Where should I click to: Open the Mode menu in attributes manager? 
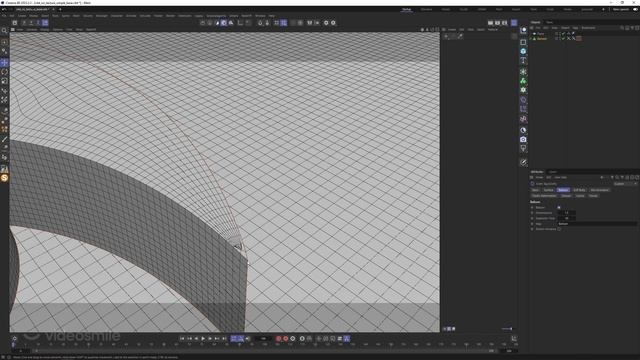click(539, 178)
